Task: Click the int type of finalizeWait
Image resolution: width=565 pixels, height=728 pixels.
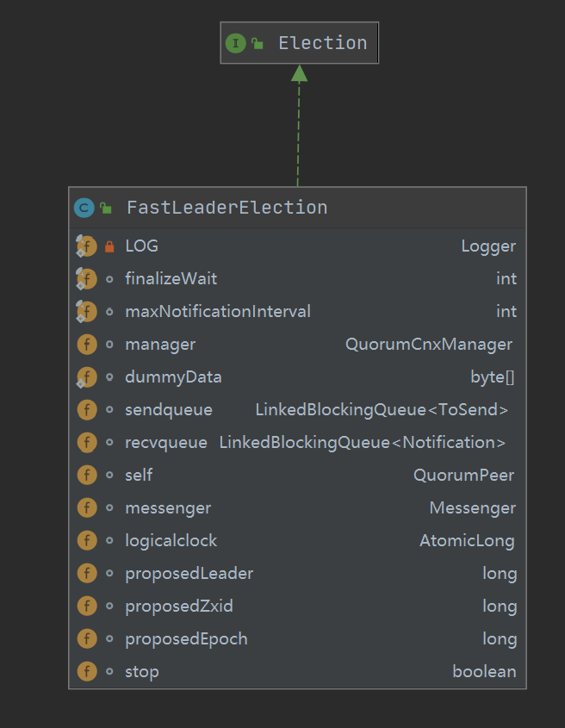Action: click(x=506, y=278)
